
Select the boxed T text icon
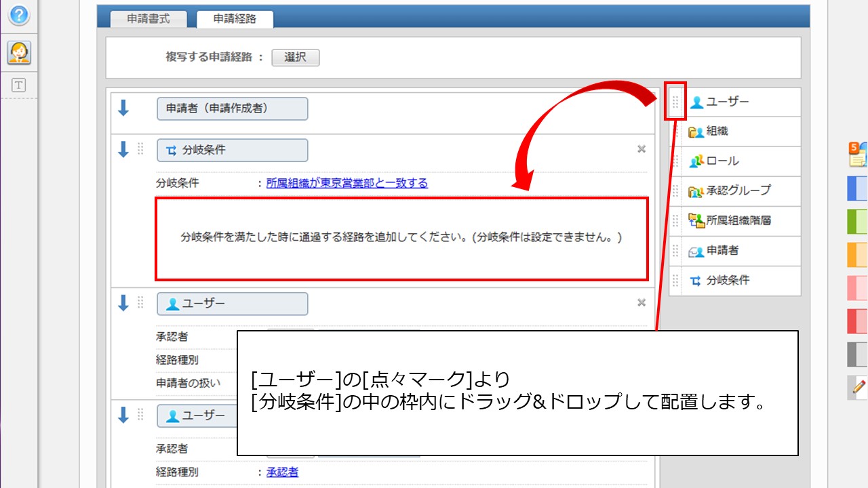pos(18,85)
